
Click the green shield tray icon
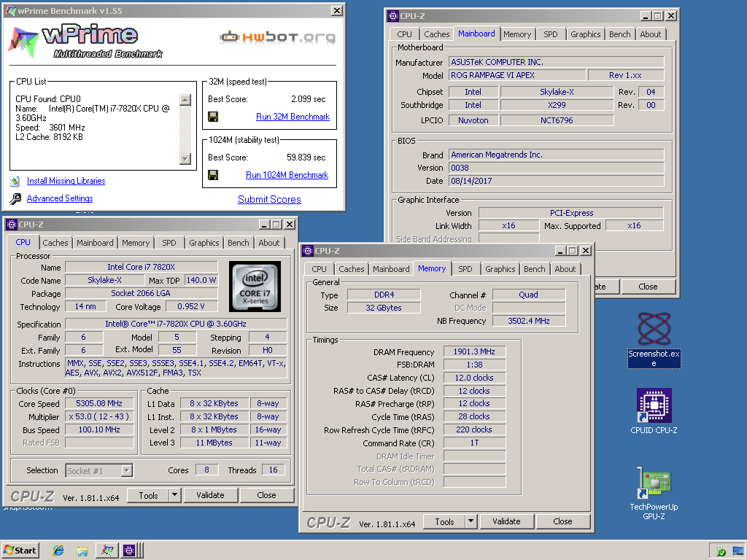tap(721, 551)
